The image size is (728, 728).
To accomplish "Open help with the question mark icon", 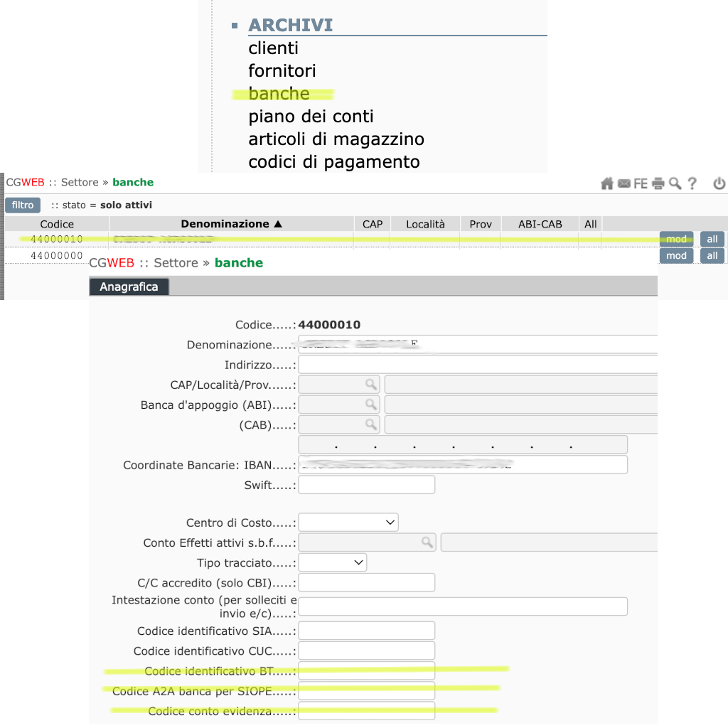I will tap(692, 183).
